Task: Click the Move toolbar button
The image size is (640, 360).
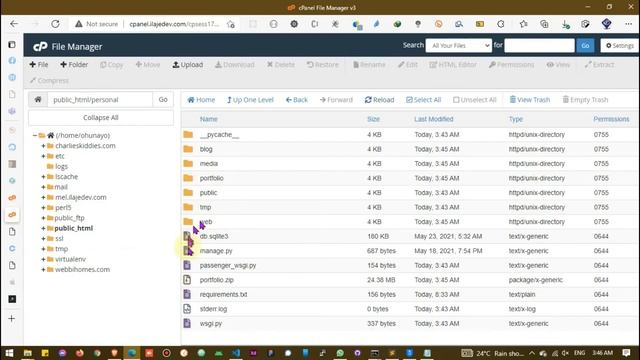Action: [x=148, y=64]
